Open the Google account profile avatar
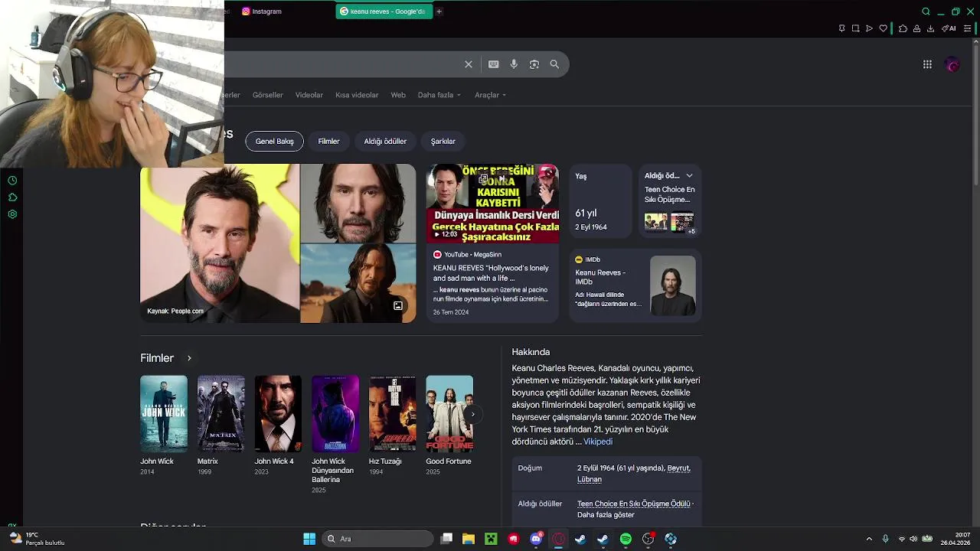 coord(952,64)
